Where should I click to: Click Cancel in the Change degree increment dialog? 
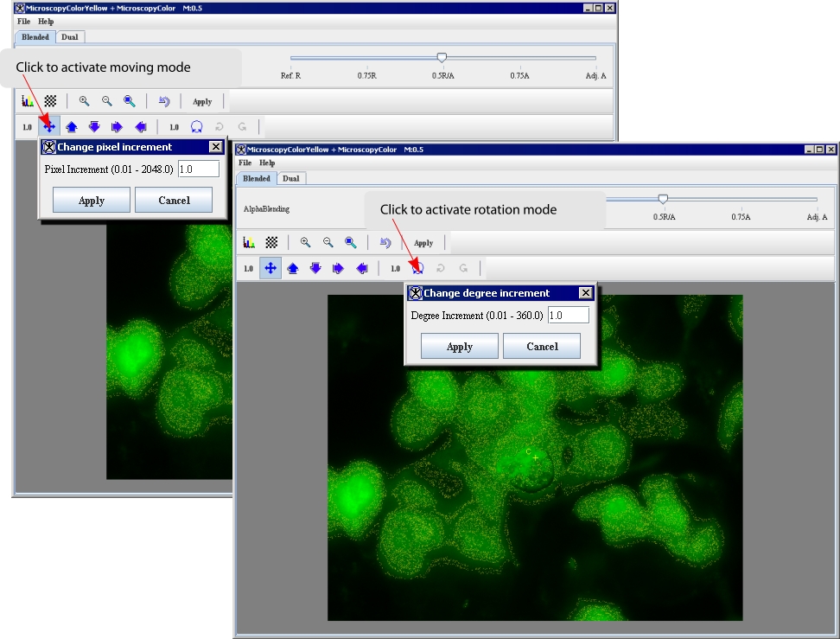coord(542,347)
